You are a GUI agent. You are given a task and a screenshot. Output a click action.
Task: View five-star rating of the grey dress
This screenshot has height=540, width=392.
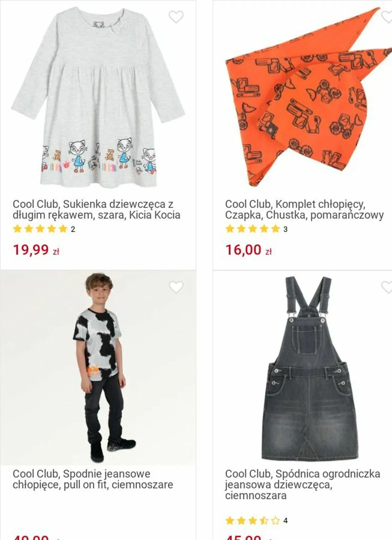40,229
